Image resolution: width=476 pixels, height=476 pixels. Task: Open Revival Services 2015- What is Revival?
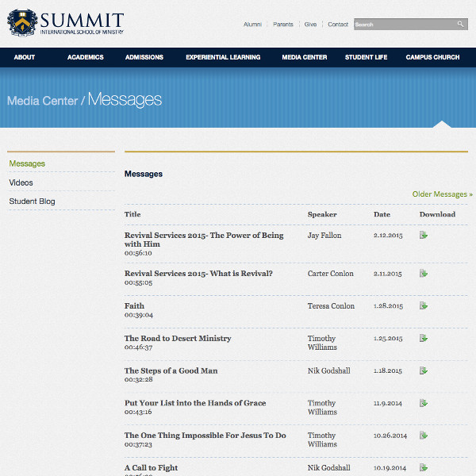click(x=198, y=273)
